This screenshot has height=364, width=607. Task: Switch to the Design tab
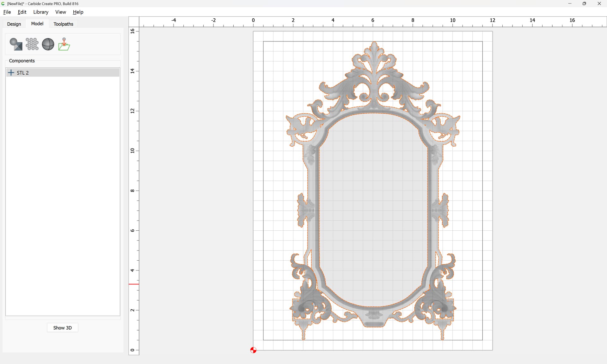point(14,24)
